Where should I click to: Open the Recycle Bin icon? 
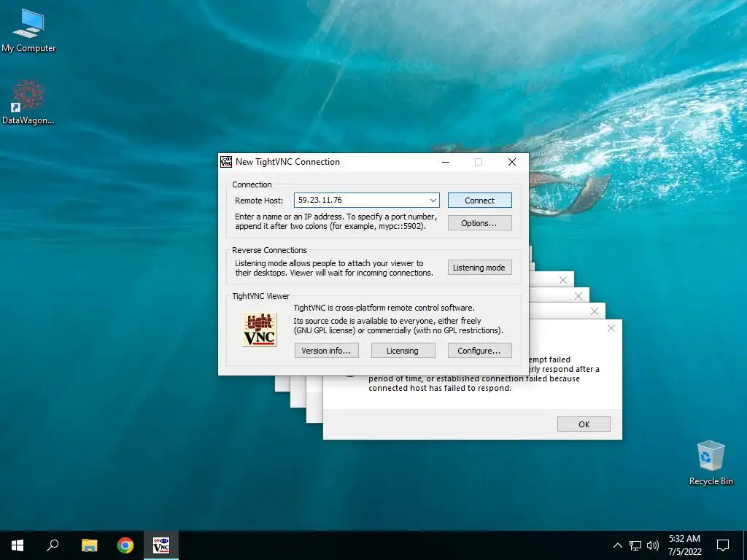pos(711,463)
